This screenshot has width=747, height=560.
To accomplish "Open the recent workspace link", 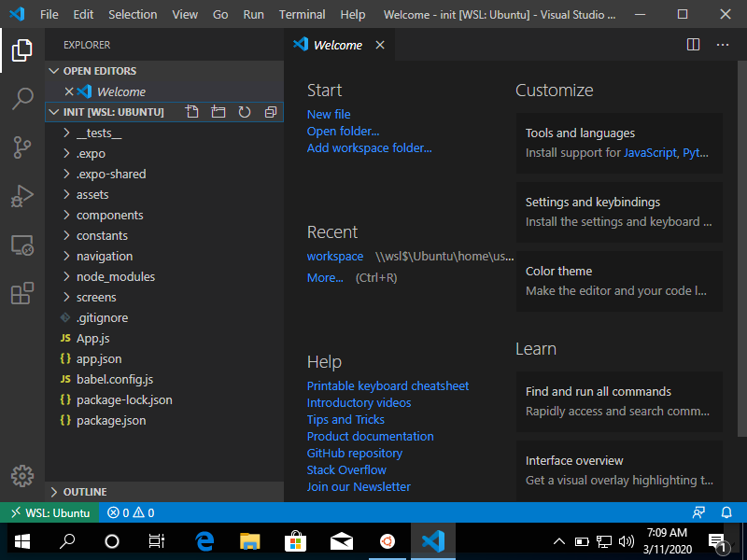I will click(x=335, y=256).
